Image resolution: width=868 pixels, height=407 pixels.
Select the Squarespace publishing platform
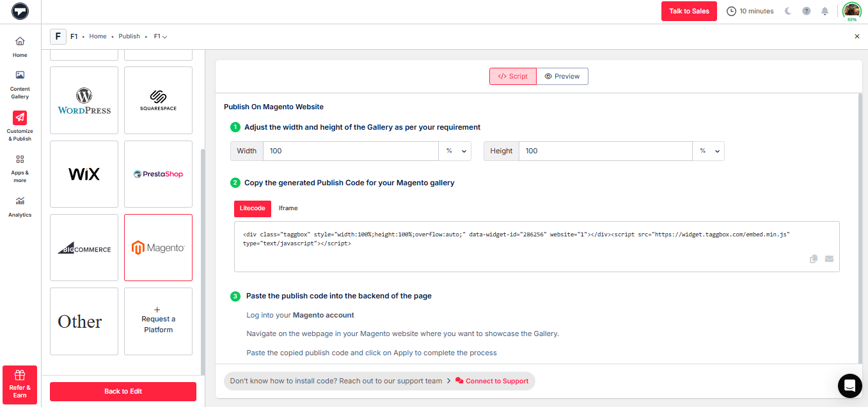(x=158, y=100)
